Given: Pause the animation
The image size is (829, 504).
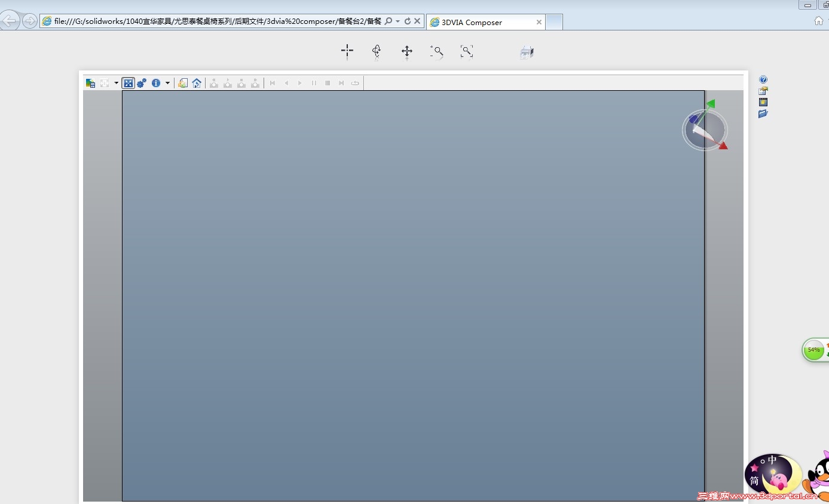Looking at the screenshot, I should pos(314,83).
